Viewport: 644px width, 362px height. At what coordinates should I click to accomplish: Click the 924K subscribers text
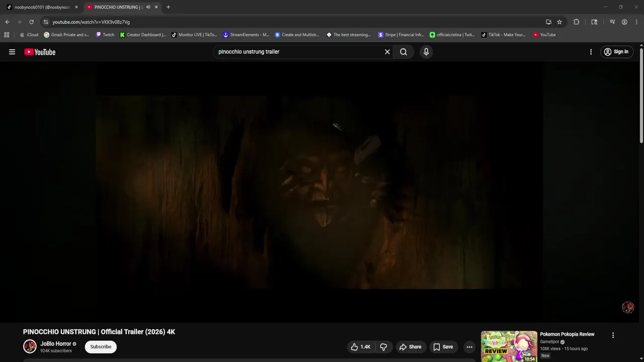56,351
